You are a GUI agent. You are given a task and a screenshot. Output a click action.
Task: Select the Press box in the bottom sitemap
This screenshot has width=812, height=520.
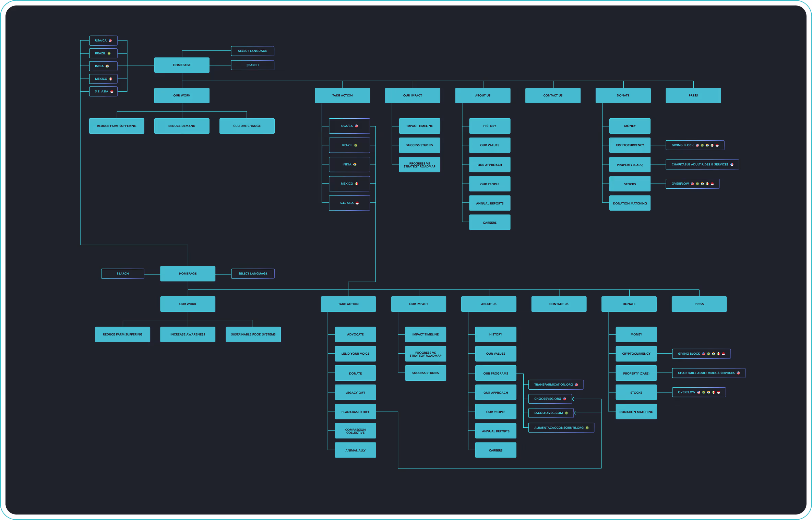[699, 304]
